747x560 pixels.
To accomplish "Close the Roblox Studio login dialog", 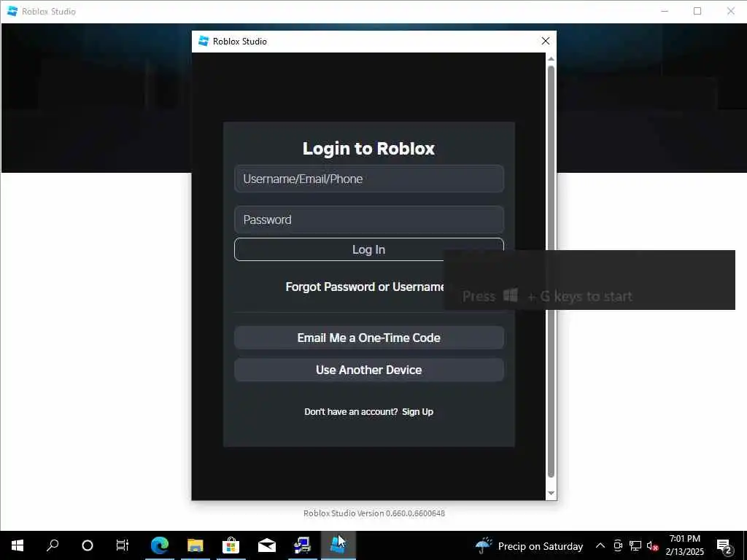I will coord(546,42).
